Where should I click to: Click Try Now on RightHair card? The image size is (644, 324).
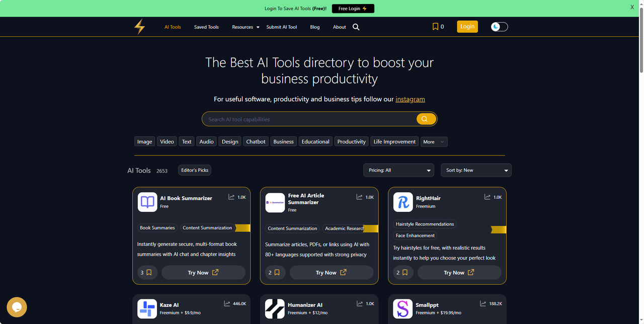click(x=459, y=273)
